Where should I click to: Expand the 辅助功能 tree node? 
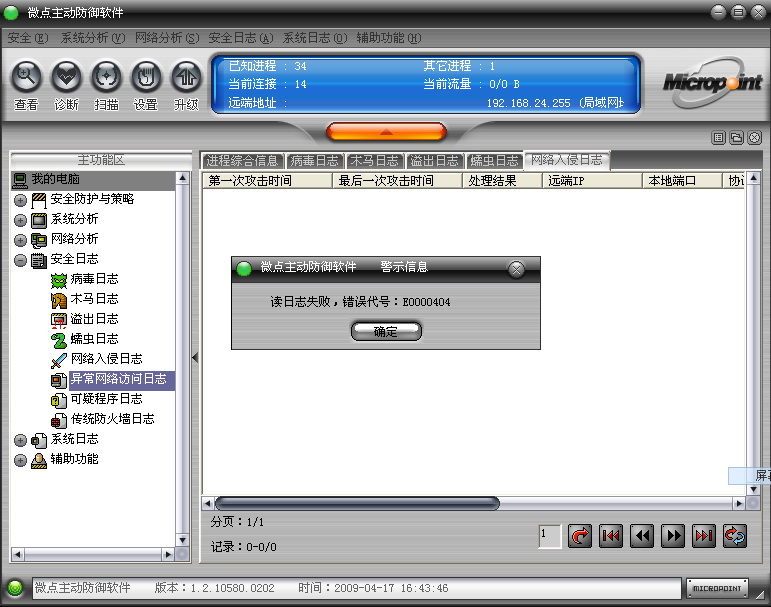[20, 460]
